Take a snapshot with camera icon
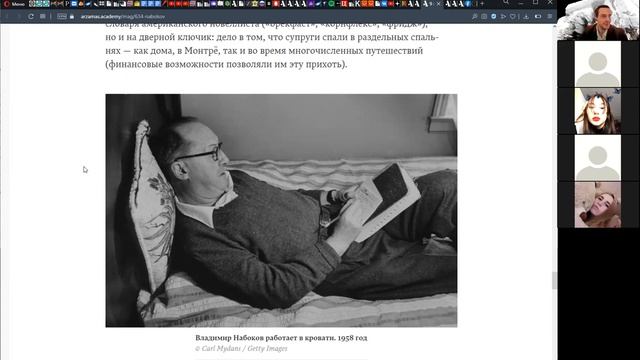640x360 pixels. point(484,16)
